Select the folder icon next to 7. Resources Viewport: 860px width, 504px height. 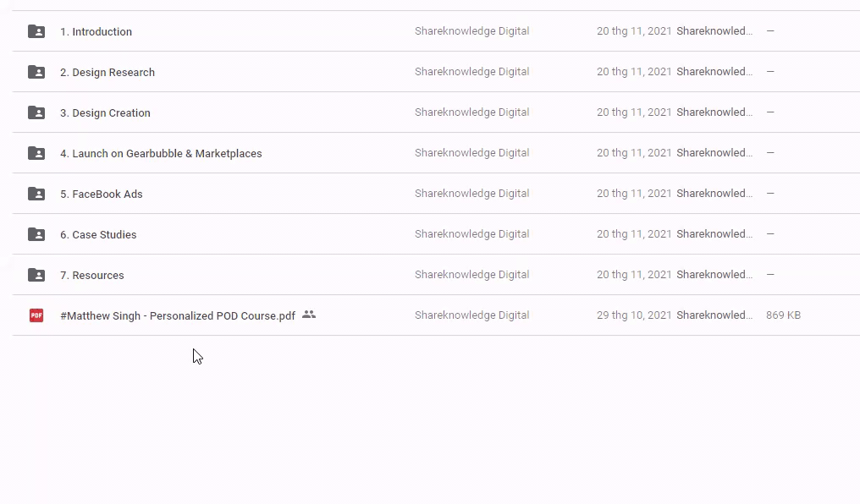(36, 275)
